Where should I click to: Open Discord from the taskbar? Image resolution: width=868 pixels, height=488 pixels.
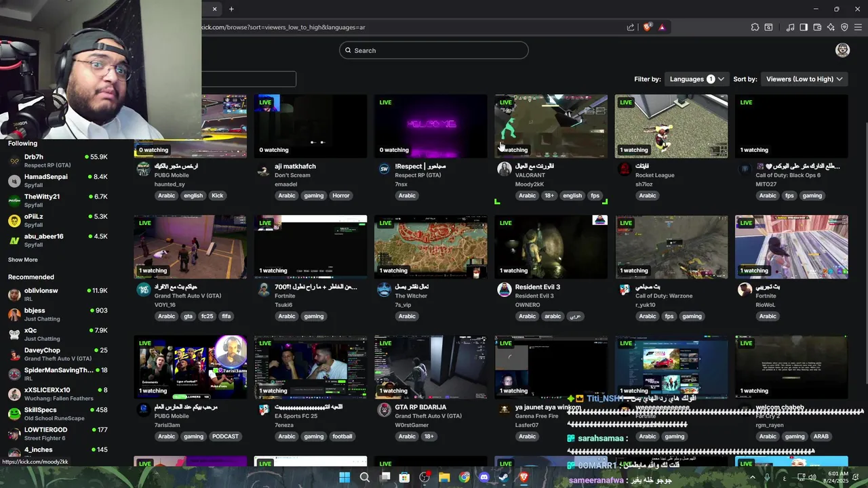click(x=484, y=477)
